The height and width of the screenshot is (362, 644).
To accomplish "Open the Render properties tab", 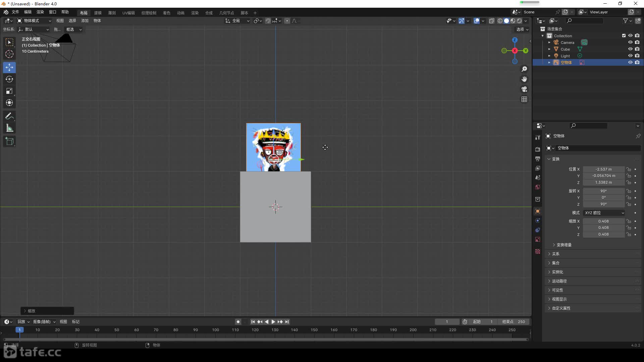I will pyautogui.click(x=538, y=149).
